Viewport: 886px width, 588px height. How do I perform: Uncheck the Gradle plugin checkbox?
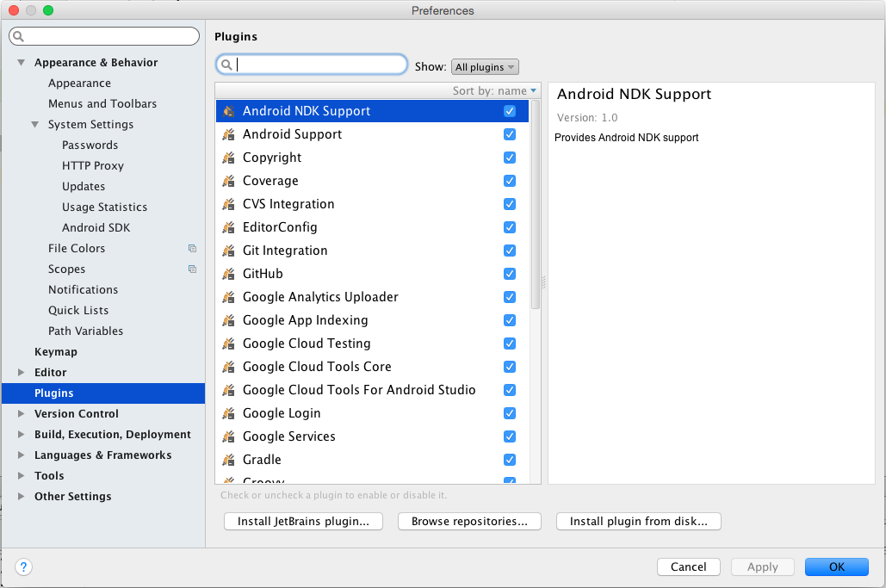[510, 460]
